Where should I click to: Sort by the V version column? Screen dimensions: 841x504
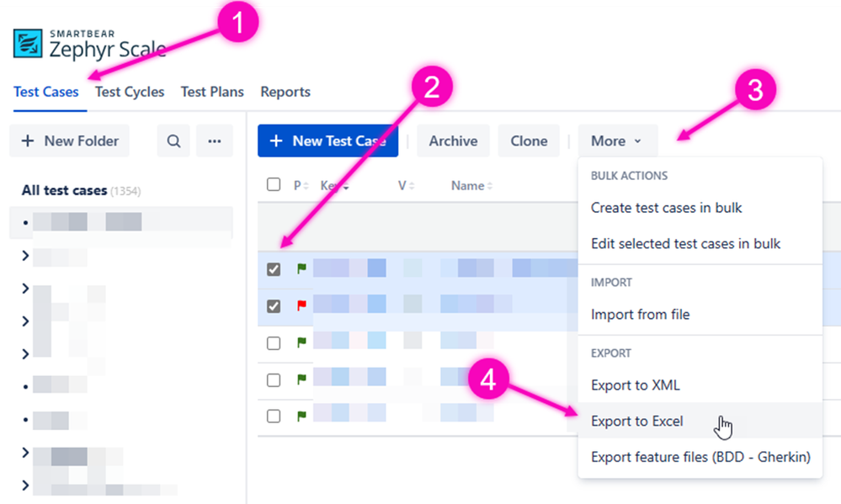click(406, 185)
